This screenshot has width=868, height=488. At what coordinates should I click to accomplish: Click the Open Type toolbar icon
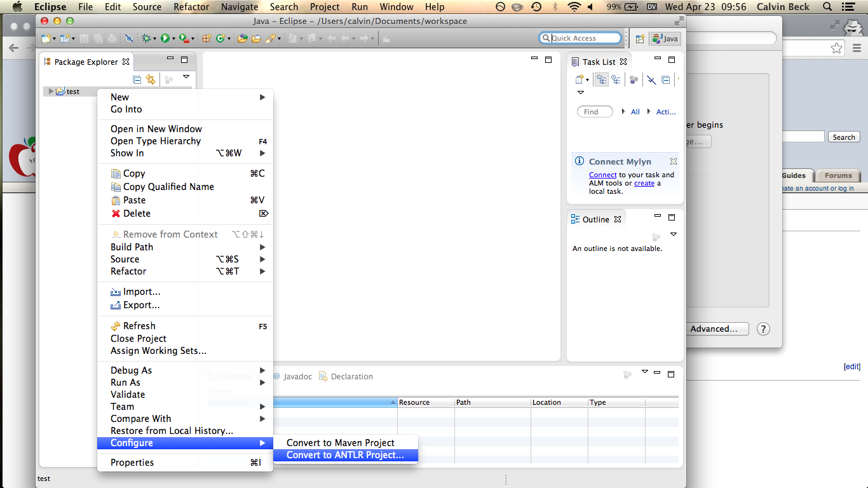(x=242, y=38)
